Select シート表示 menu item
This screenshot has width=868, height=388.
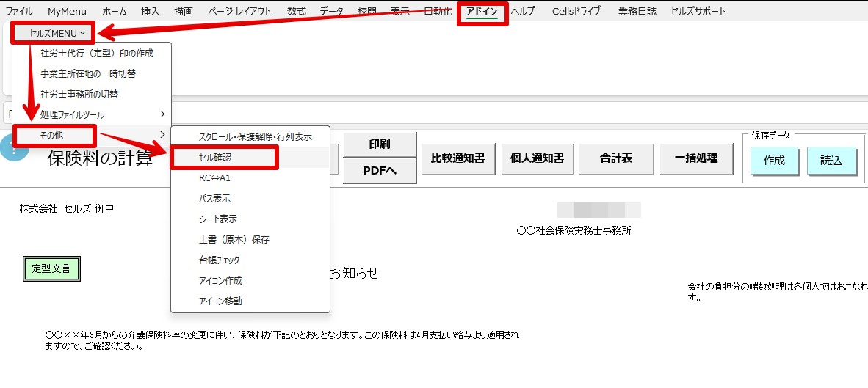click(x=250, y=219)
